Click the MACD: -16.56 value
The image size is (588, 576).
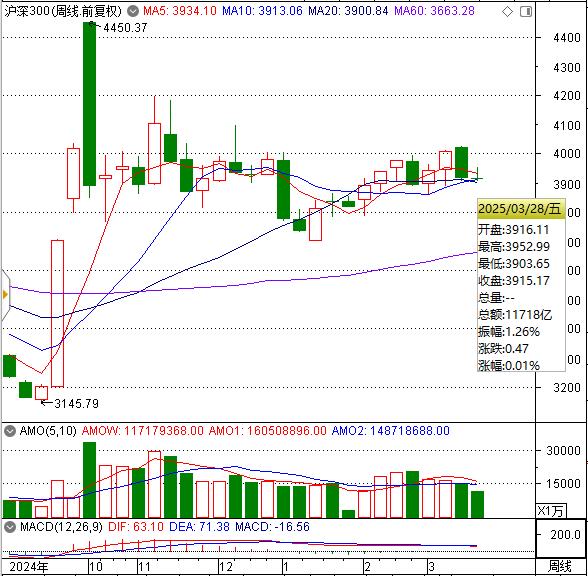(272, 527)
